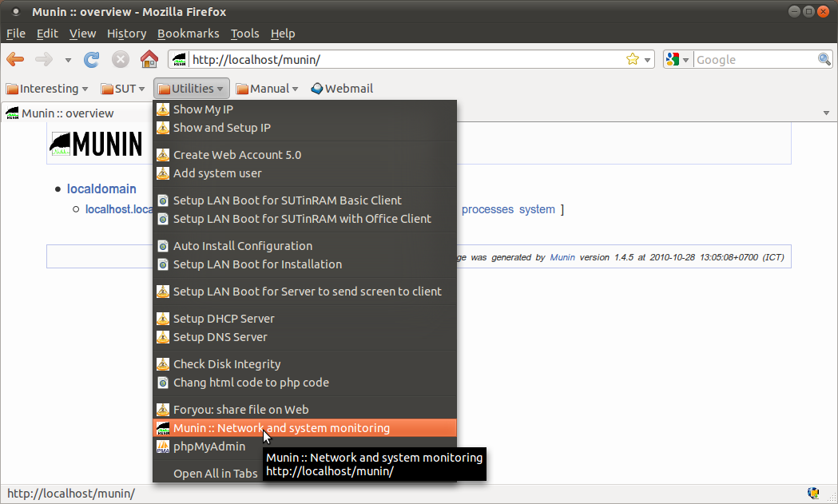Open the system category link
Image resolution: width=838 pixels, height=504 pixels.
point(537,209)
